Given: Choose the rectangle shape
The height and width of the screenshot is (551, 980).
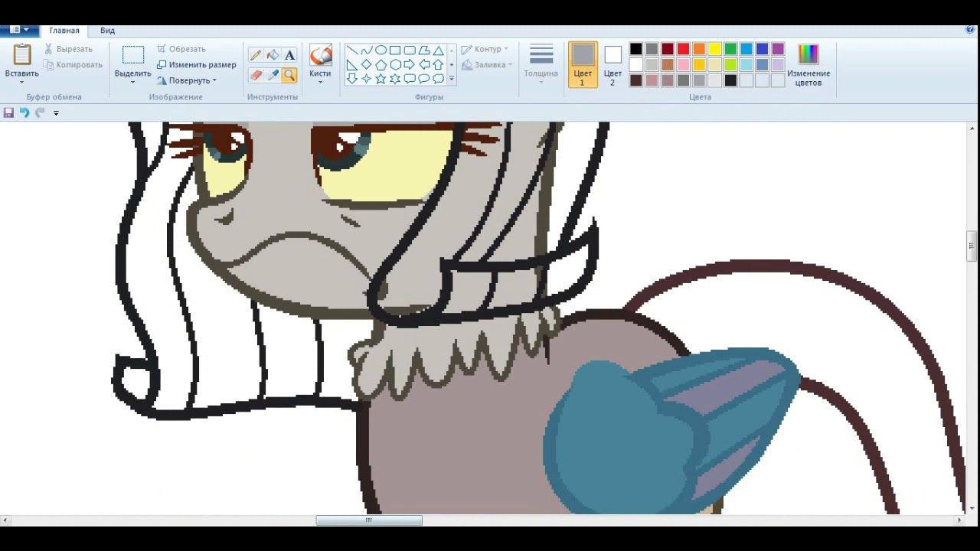Looking at the screenshot, I should (395, 51).
